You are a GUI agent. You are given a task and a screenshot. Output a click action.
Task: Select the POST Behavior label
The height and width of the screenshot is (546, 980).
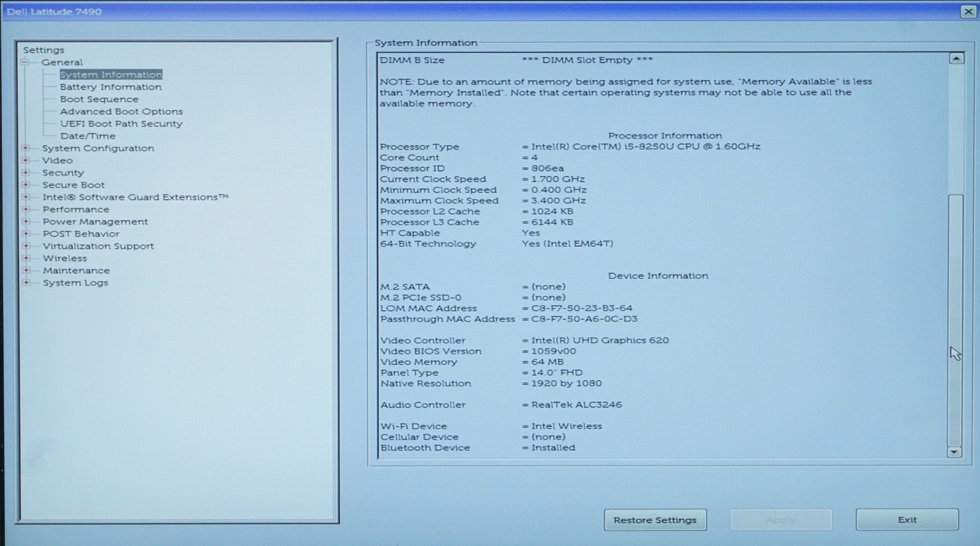[x=81, y=234]
